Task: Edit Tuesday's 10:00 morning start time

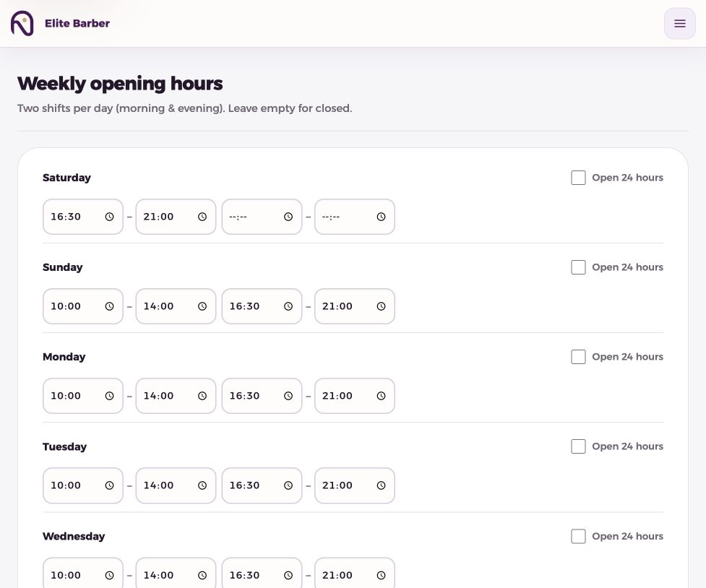Action: [x=83, y=485]
